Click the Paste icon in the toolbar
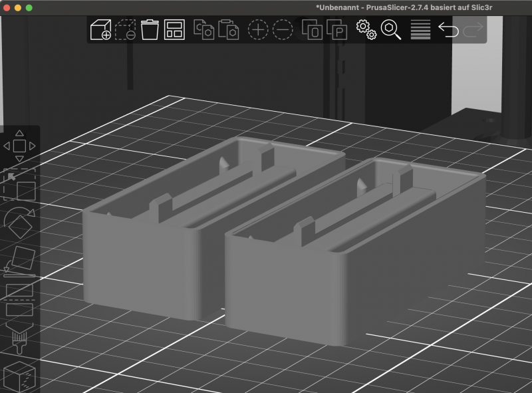Screen dimensions: 532x393 pos(228,30)
